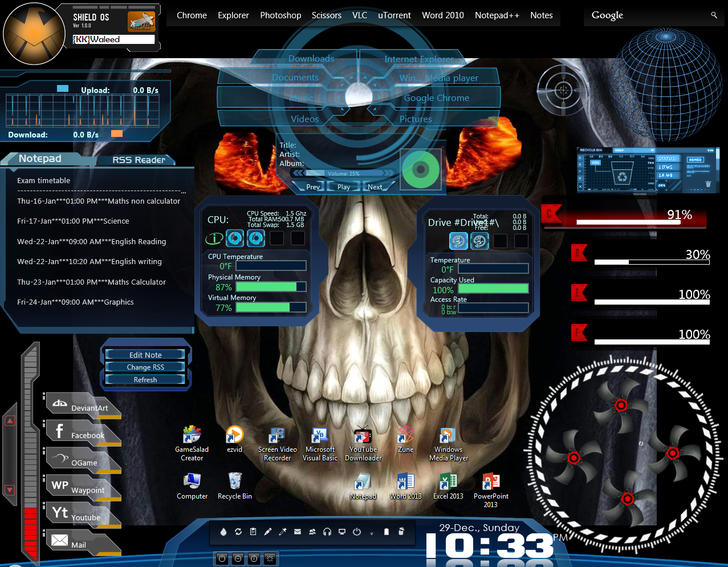Click the people icon in the dock
This screenshot has height=567, width=728.
tap(312, 532)
